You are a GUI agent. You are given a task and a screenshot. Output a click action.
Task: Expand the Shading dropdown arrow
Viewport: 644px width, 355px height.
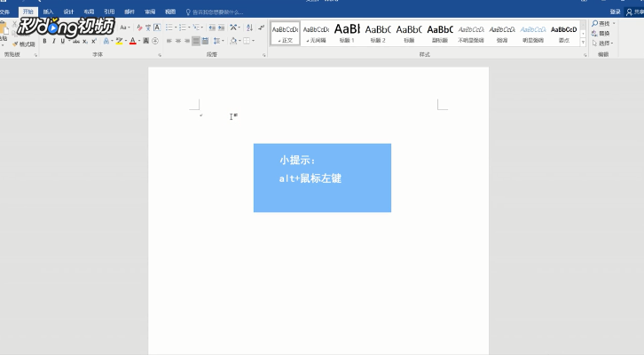pos(240,41)
